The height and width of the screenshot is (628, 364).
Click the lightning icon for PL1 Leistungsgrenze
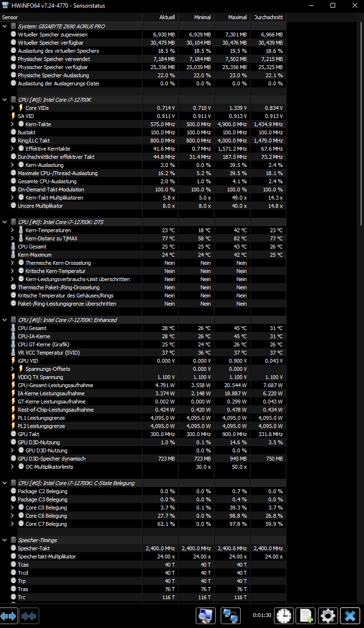click(13, 418)
